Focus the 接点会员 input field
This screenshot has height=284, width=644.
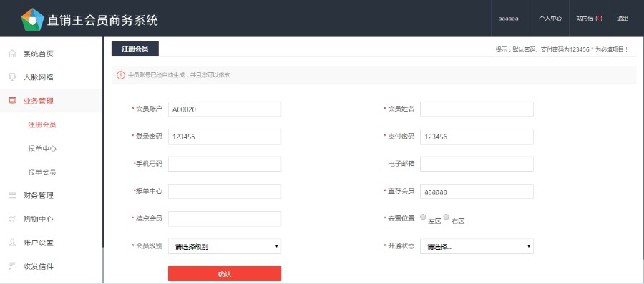pyautogui.click(x=225, y=219)
